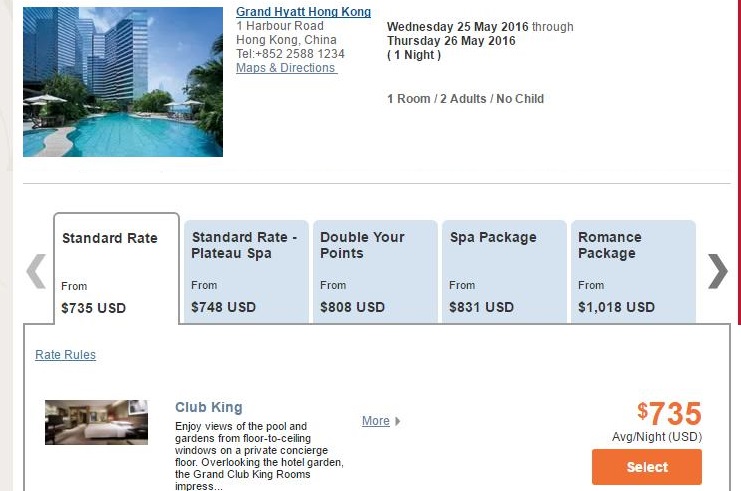The width and height of the screenshot is (741, 491).
Task: View the Rate Rules link
Action: pos(65,355)
